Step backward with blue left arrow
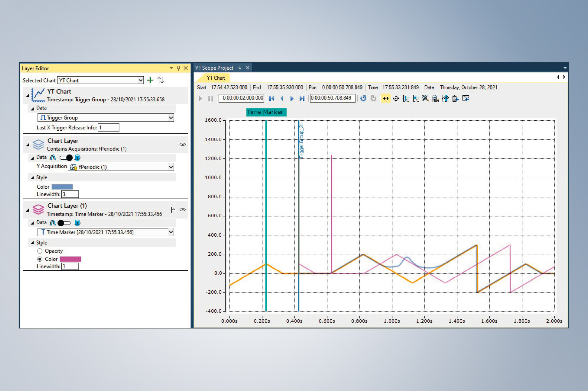 pyautogui.click(x=282, y=98)
